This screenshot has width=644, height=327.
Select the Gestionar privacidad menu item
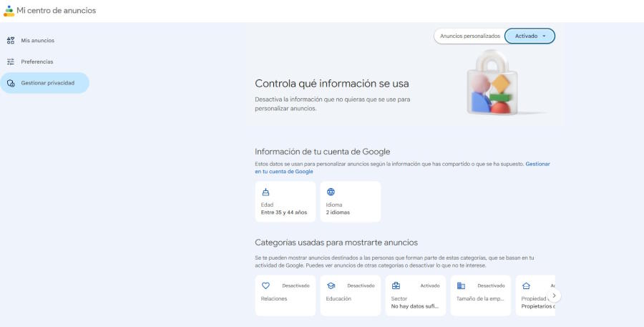(x=45, y=83)
